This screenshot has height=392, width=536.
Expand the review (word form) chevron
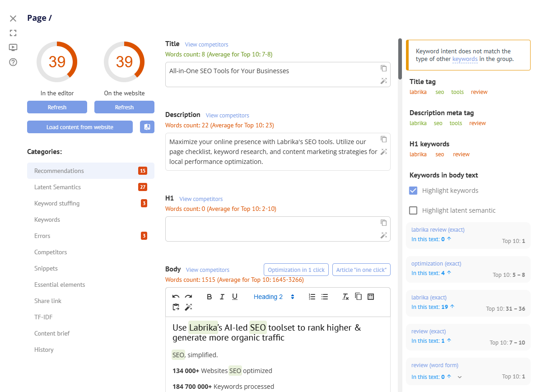(460, 377)
